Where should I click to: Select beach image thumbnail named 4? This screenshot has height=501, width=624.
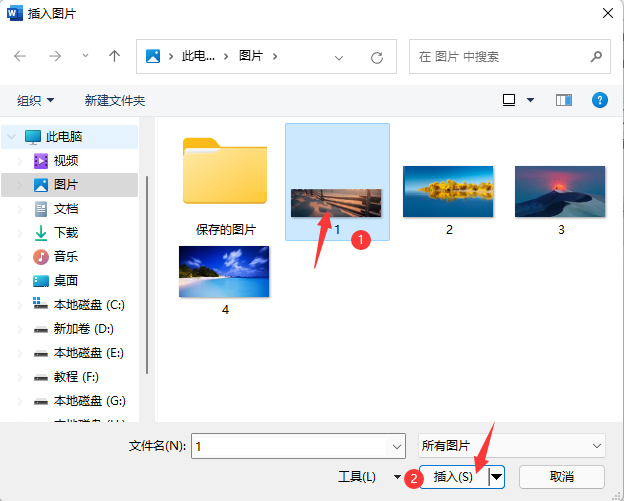pyautogui.click(x=224, y=272)
